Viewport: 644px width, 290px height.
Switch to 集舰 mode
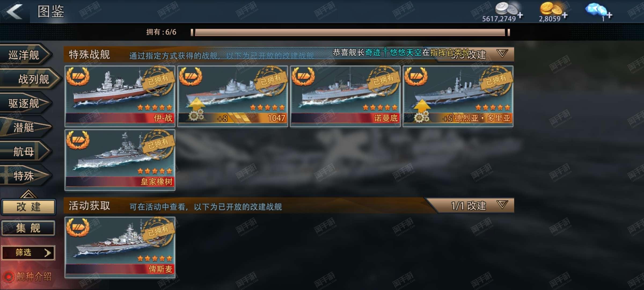coord(28,228)
